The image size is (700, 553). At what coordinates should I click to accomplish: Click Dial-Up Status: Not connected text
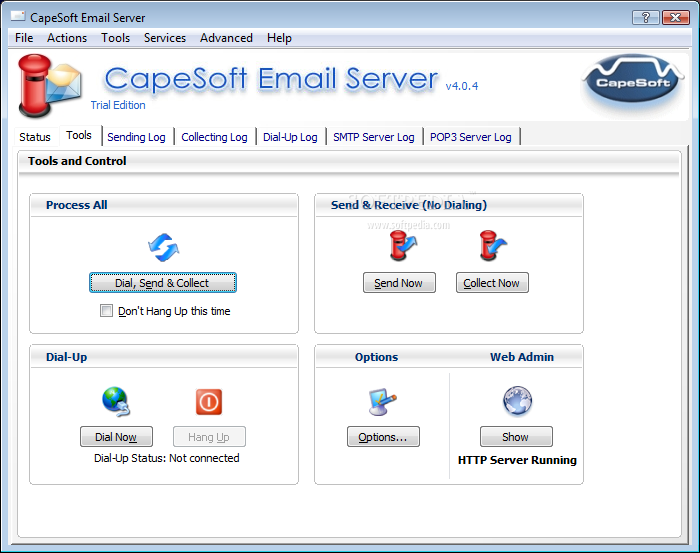coord(167,458)
